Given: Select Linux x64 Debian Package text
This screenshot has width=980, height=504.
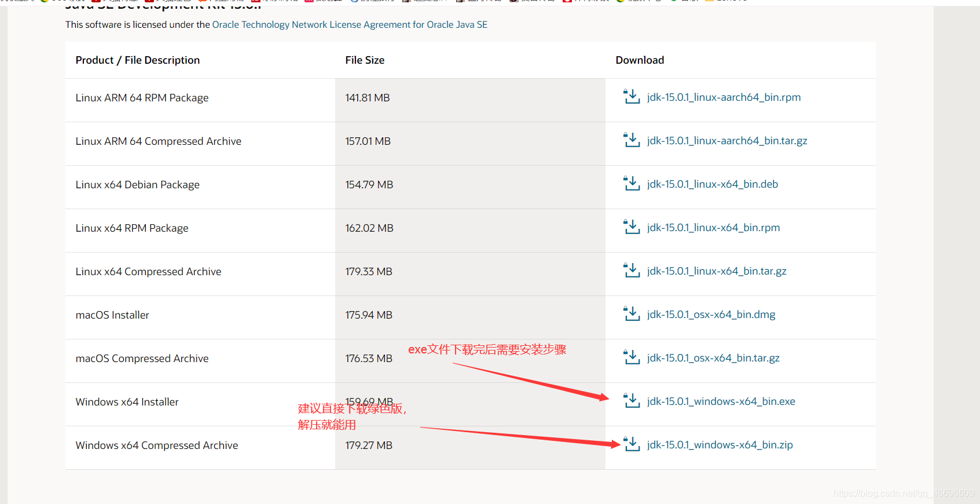Looking at the screenshot, I should pyautogui.click(x=137, y=185).
